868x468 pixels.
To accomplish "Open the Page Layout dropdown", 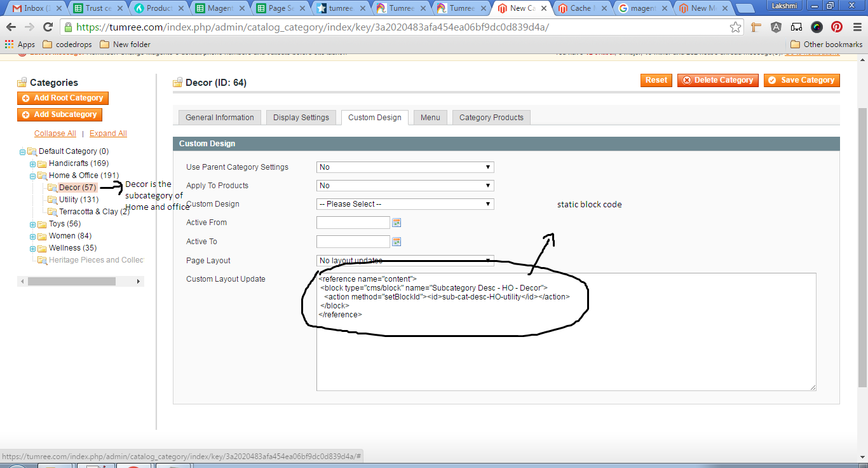I will (x=405, y=260).
